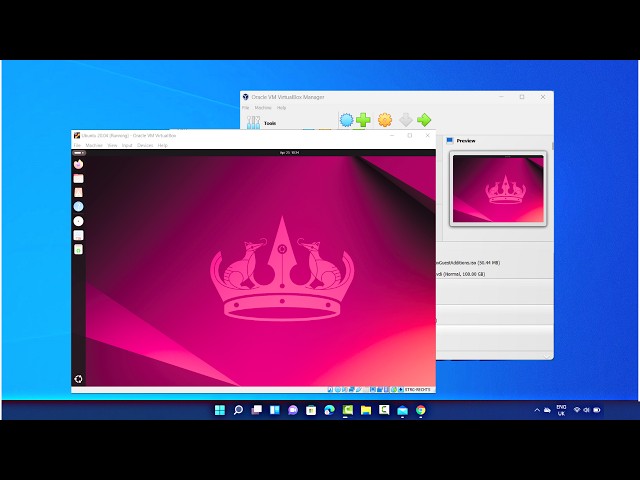This screenshot has width=640, height=480.
Task: Open Input menu of Ubuntu VM window
Action: click(x=127, y=145)
